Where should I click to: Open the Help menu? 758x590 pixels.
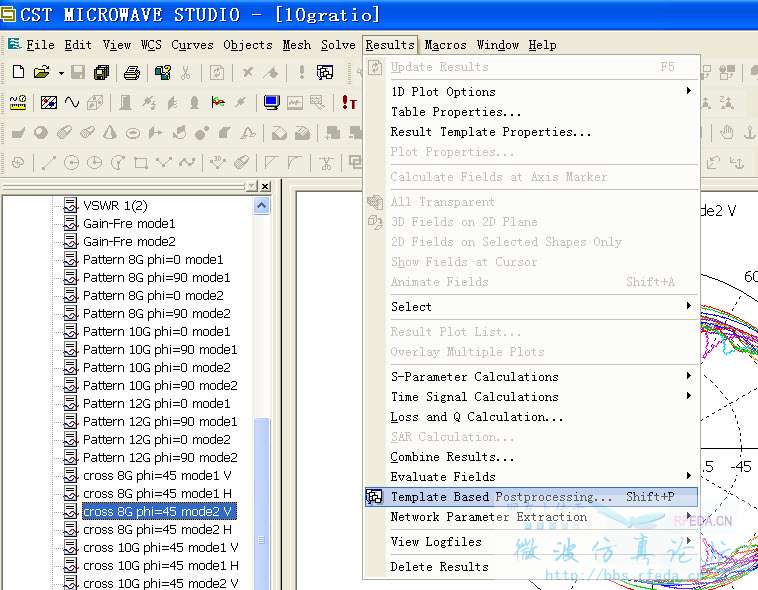click(x=542, y=45)
